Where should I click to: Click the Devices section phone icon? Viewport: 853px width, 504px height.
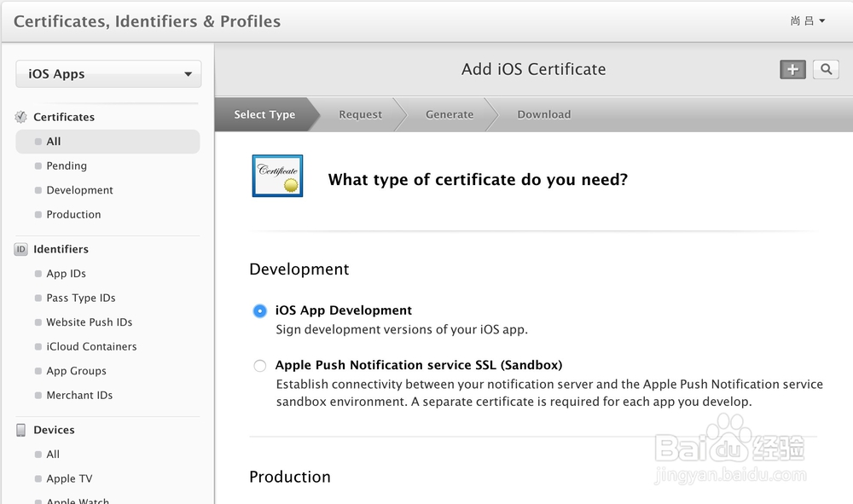[21, 430]
